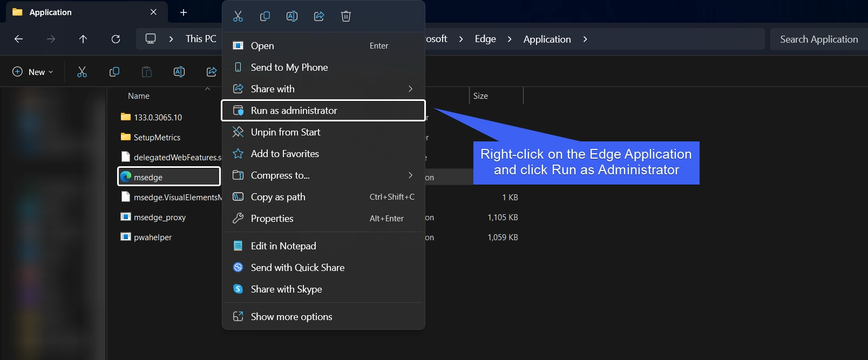The image size is (868, 360).
Task: Click the SetupMetrics folder icon
Action: click(126, 137)
